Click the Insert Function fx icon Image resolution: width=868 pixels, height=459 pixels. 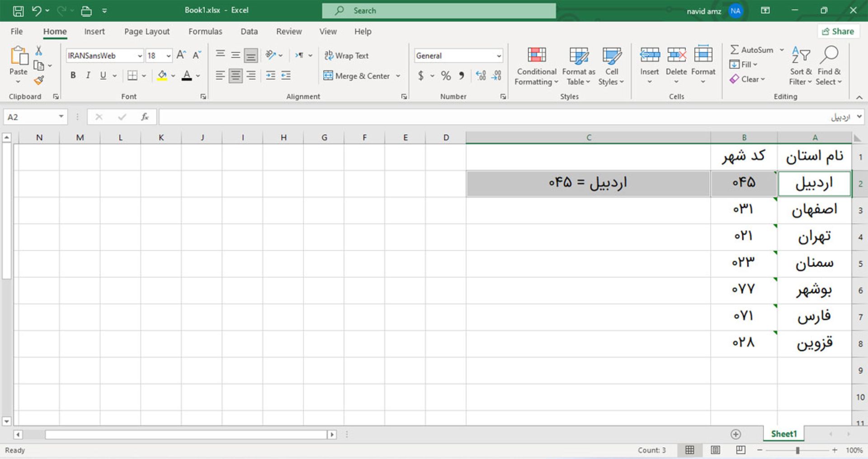pyautogui.click(x=145, y=117)
